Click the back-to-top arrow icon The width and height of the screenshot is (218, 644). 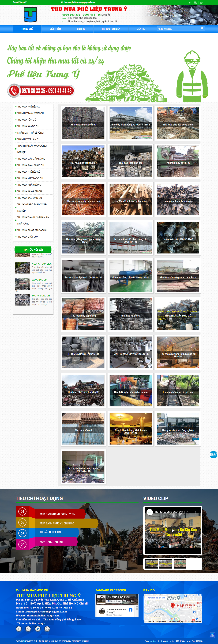coord(212,635)
